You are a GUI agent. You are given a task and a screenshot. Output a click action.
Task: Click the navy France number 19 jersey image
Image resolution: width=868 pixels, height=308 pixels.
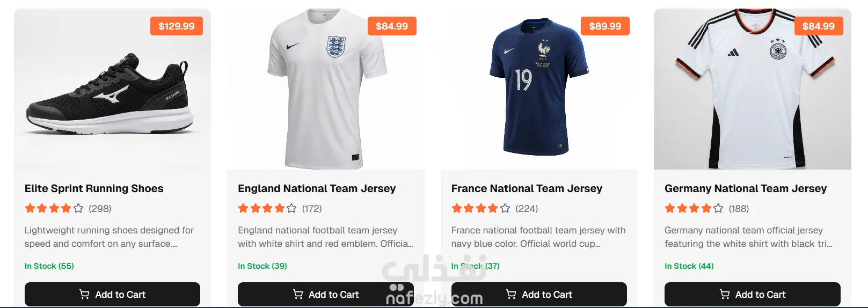(538, 89)
